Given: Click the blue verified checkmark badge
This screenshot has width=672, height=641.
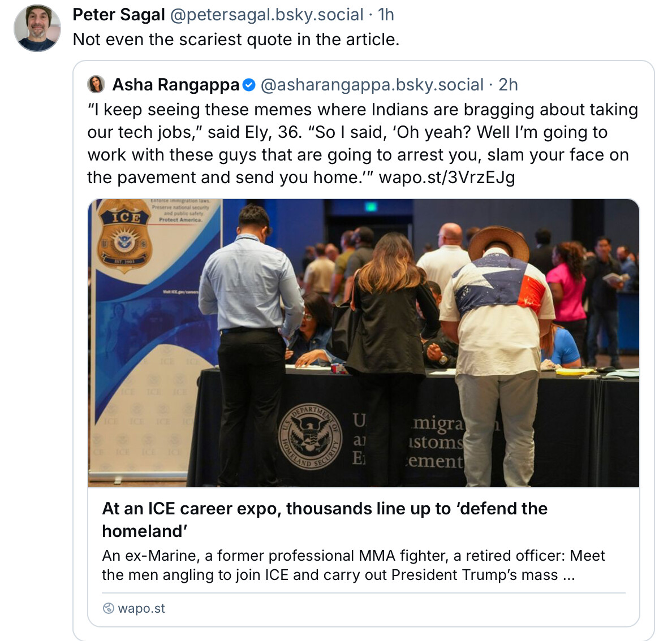Looking at the screenshot, I should click(x=249, y=85).
